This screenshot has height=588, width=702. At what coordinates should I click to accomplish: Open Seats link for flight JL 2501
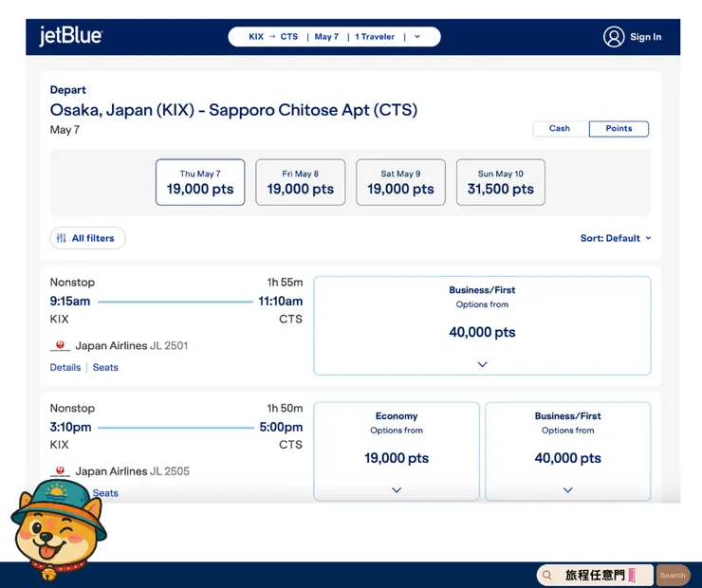point(105,367)
